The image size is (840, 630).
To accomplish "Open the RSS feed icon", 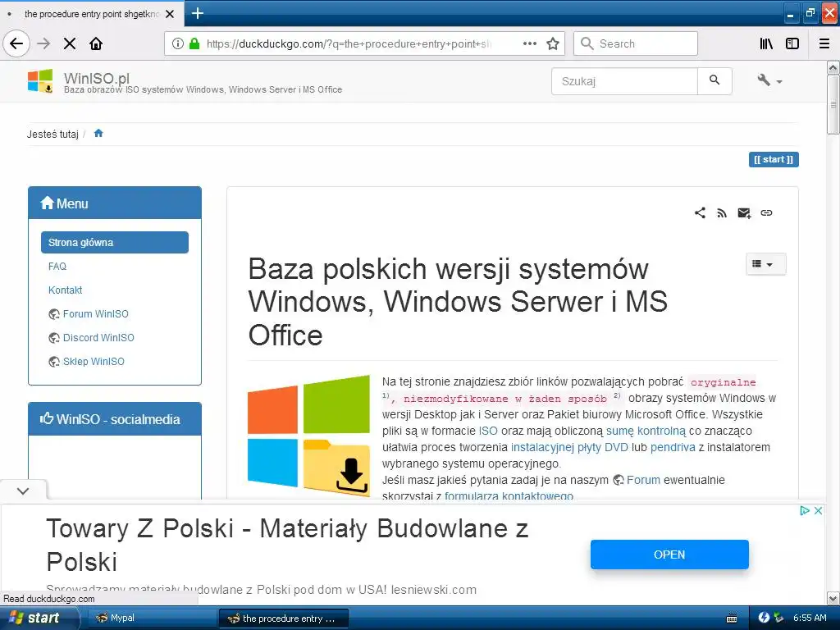I will click(x=722, y=213).
